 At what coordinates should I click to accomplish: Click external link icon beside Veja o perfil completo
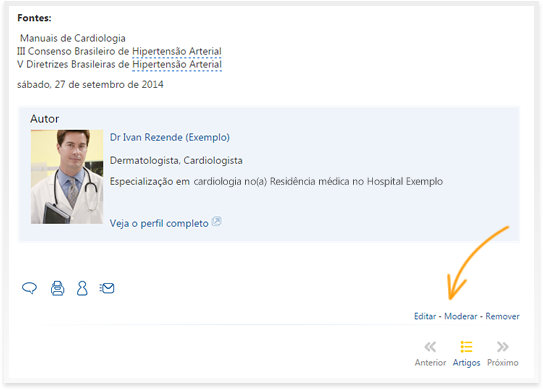click(216, 221)
